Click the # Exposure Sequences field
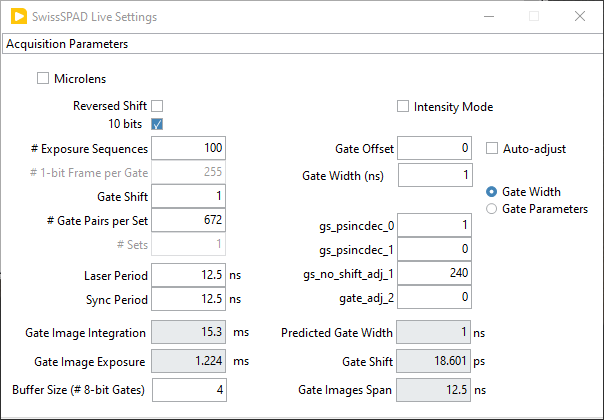This screenshot has height=420, width=604. point(188,148)
